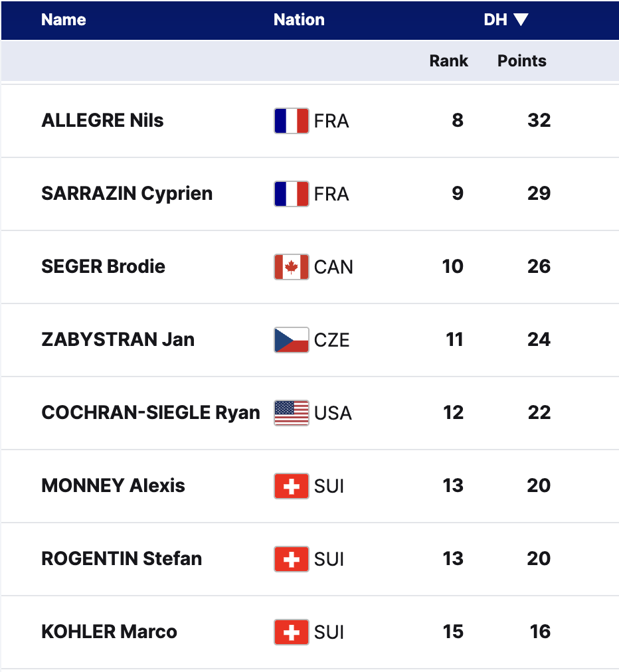The width and height of the screenshot is (619, 672).
Task: Click the Rank sub-header
Action: pos(448,61)
